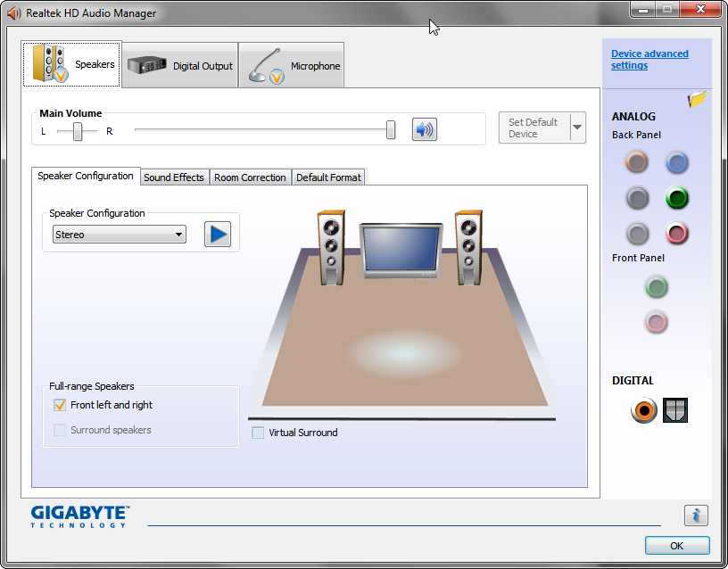
Task: Open connector settings folder icon
Action: tap(697, 99)
